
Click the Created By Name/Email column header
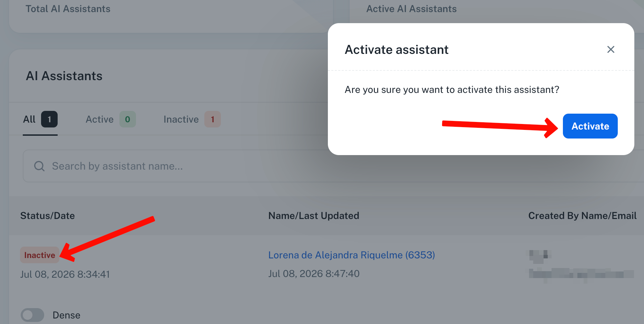(583, 216)
